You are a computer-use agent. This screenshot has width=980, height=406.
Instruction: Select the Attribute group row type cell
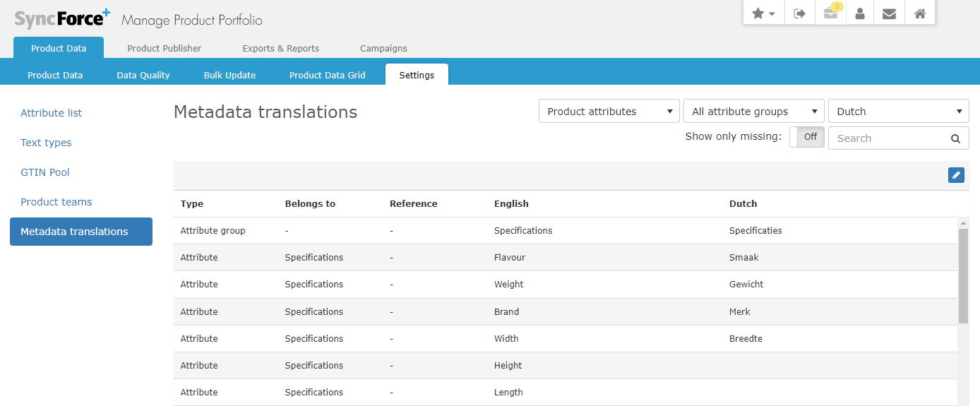point(213,230)
